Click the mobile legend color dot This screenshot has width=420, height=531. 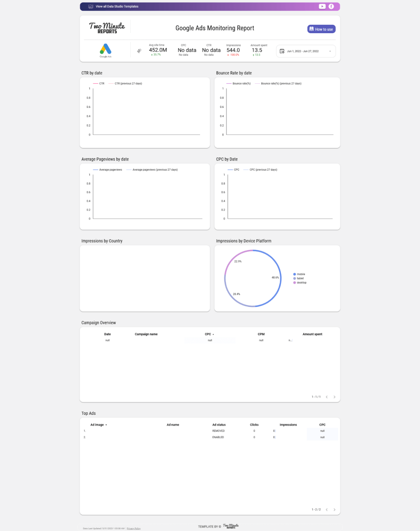pyautogui.click(x=294, y=274)
